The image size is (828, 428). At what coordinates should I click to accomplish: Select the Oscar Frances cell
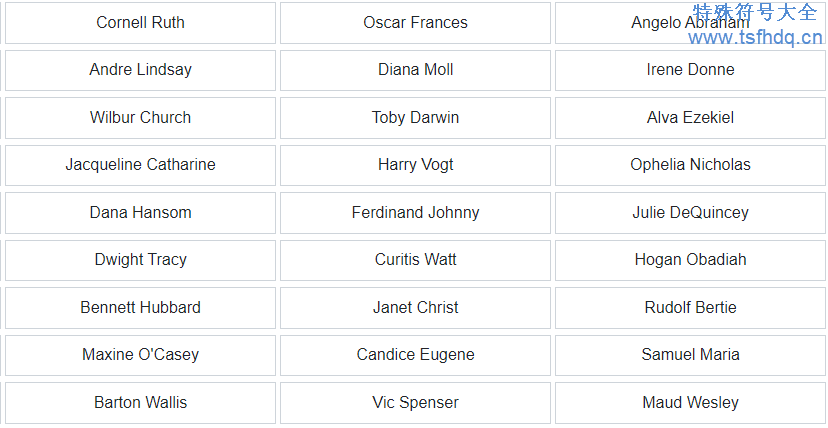click(x=415, y=23)
